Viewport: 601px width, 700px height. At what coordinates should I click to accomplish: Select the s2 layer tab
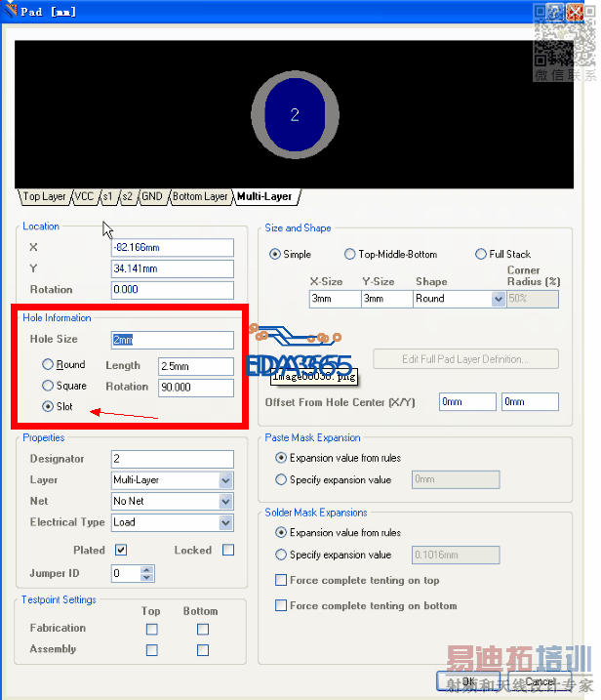[x=128, y=197]
